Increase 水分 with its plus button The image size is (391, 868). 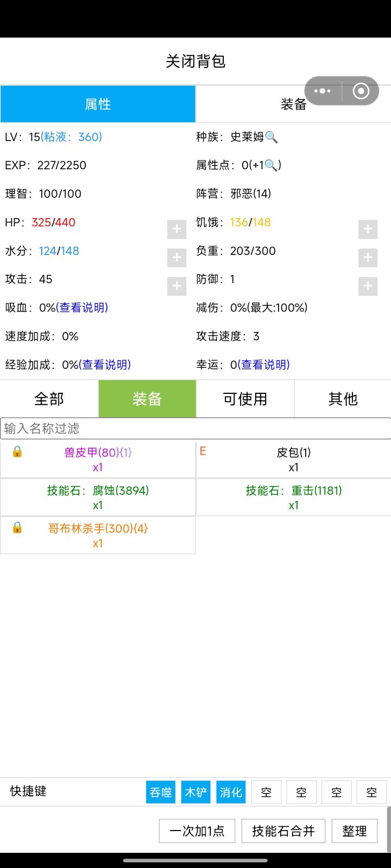(x=176, y=258)
